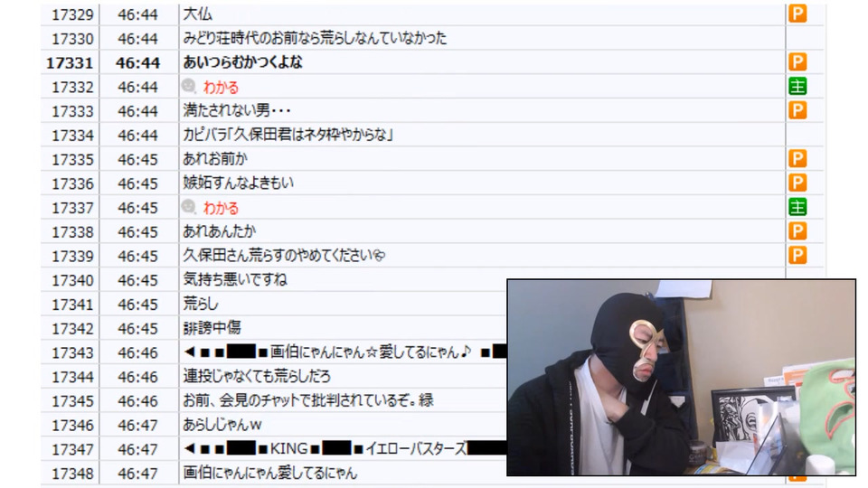Select the bold comment row 17331

coord(433,62)
